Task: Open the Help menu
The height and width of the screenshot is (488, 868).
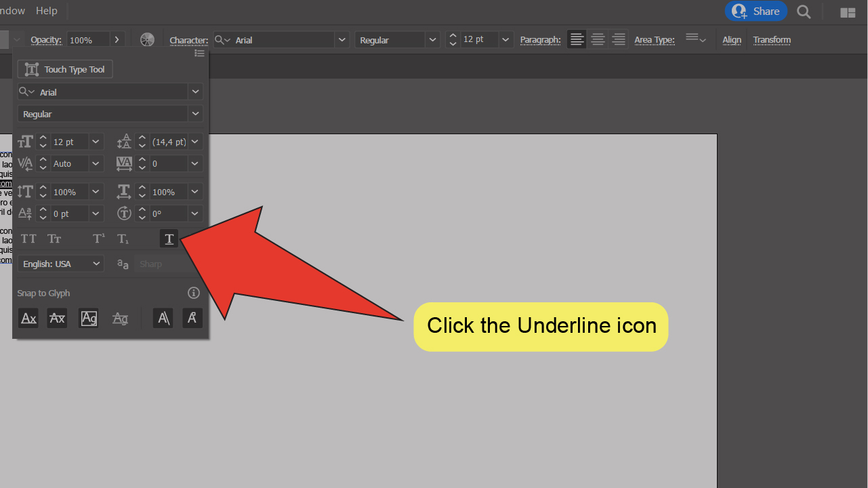Action: pyautogui.click(x=47, y=11)
